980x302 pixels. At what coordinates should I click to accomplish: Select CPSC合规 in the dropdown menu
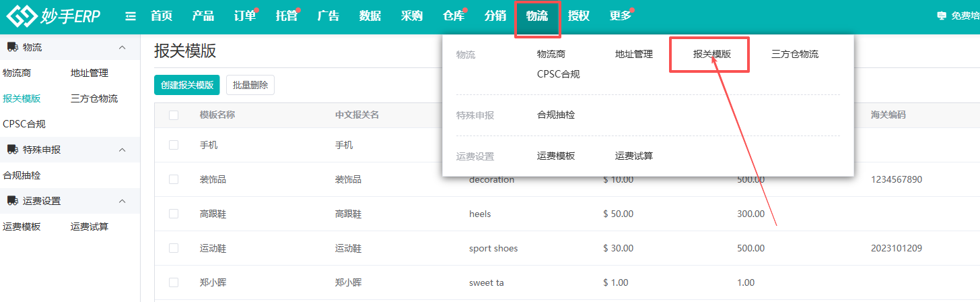pos(559,74)
